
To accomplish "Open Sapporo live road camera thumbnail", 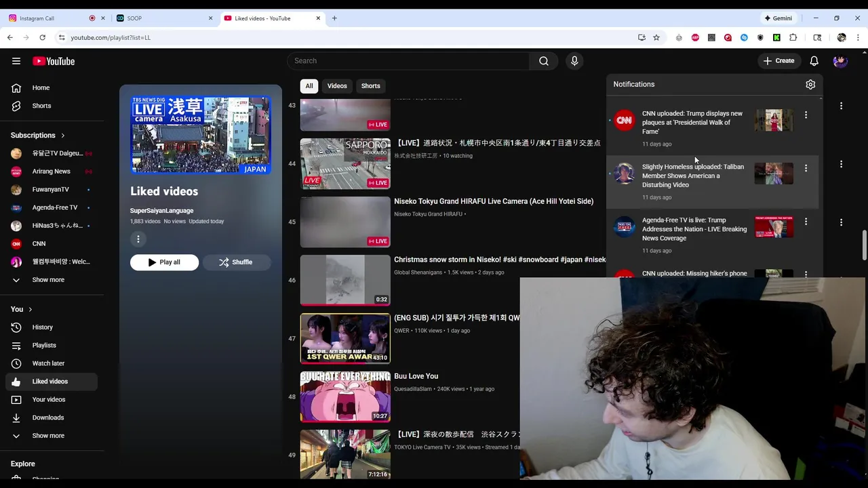I will (x=345, y=164).
